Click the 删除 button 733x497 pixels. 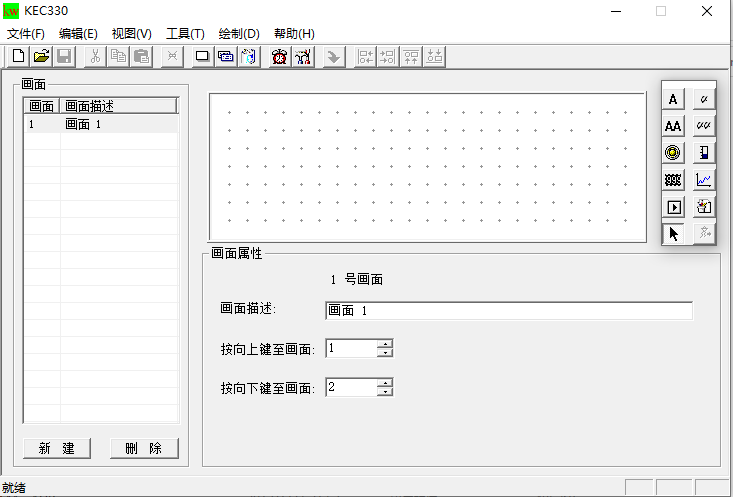[144, 448]
